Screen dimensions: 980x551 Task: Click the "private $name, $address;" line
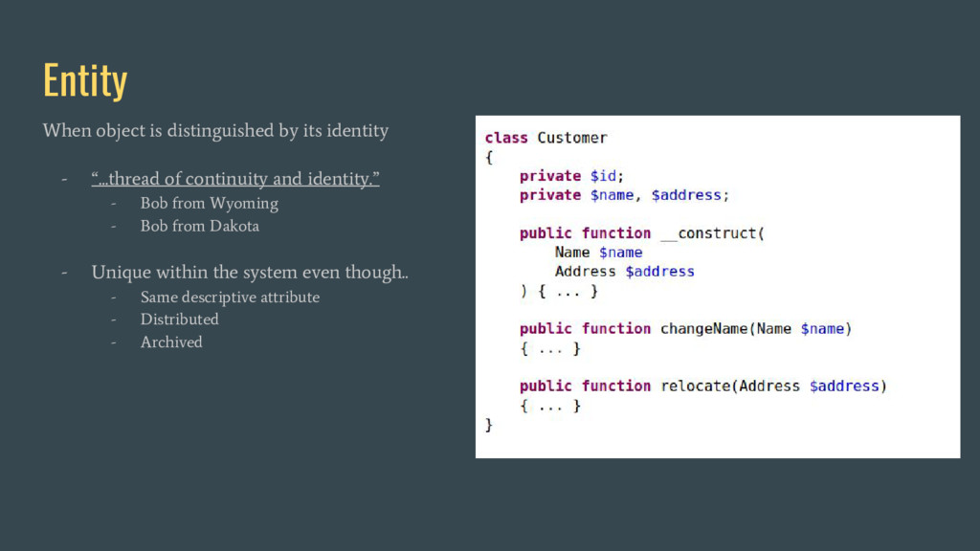coord(624,195)
